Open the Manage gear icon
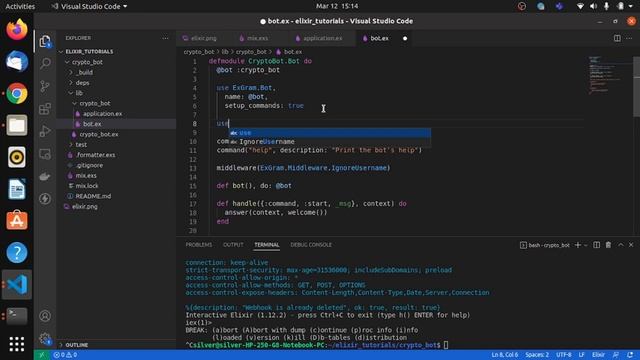Screen dimensions: 640x360 (45, 338)
